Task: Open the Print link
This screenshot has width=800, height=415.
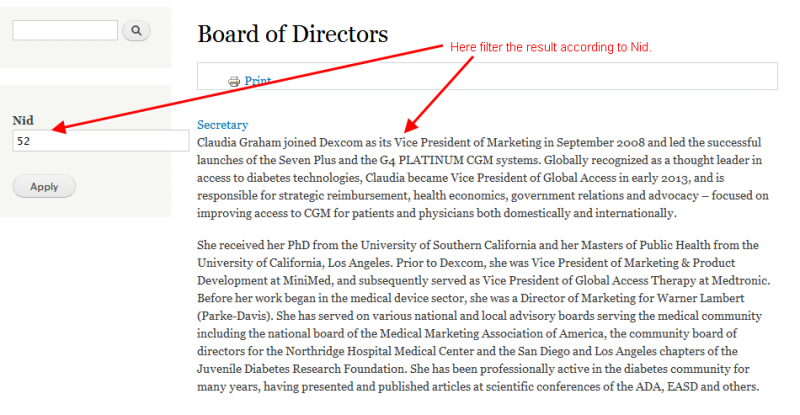Action: click(x=258, y=81)
